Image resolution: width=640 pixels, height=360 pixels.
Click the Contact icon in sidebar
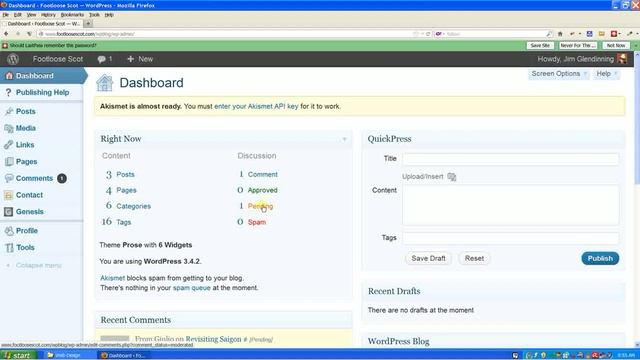[9, 195]
